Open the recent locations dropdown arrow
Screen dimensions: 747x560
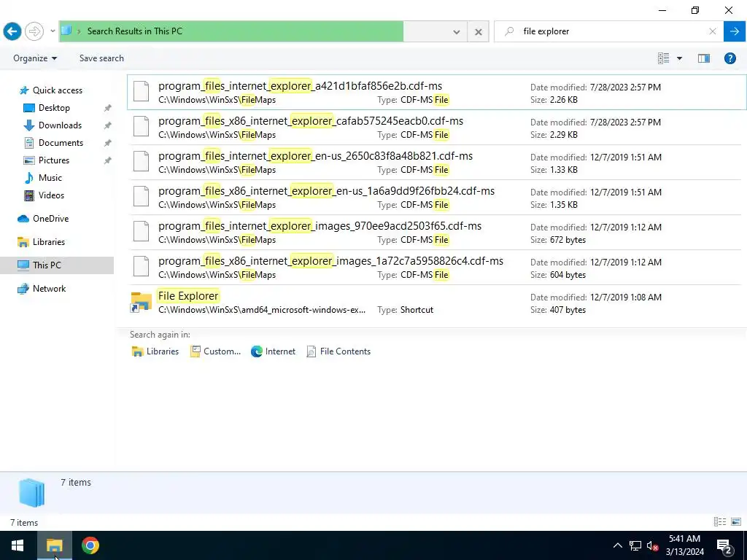pos(53,31)
